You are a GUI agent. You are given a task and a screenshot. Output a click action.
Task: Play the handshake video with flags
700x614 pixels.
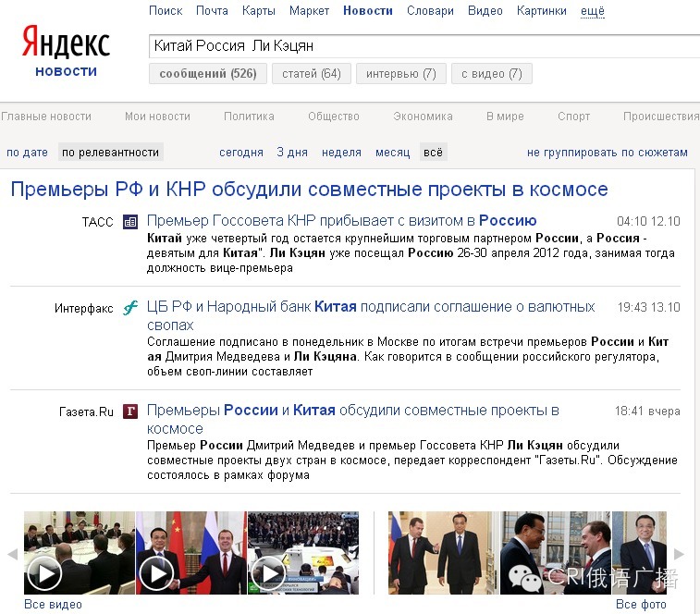[x=191, y=553]
